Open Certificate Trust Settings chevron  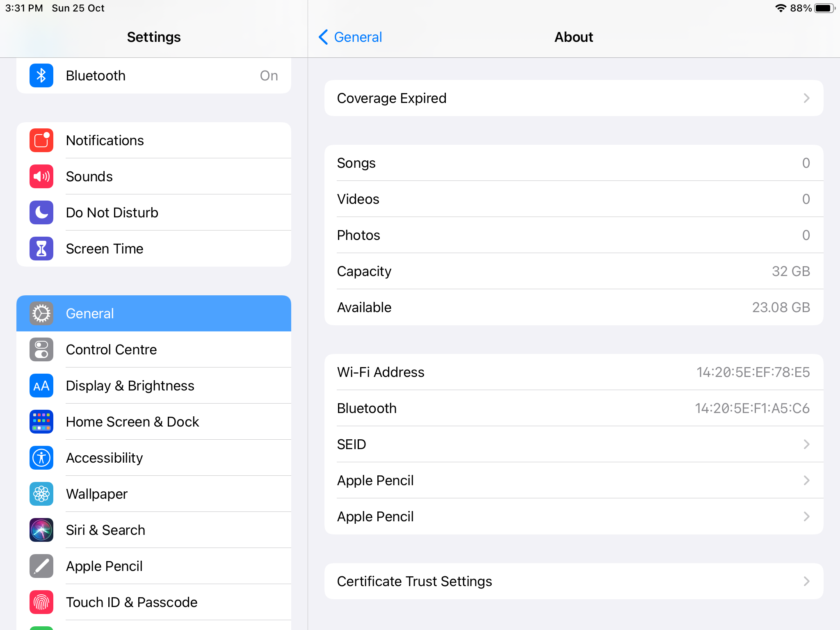806,581
